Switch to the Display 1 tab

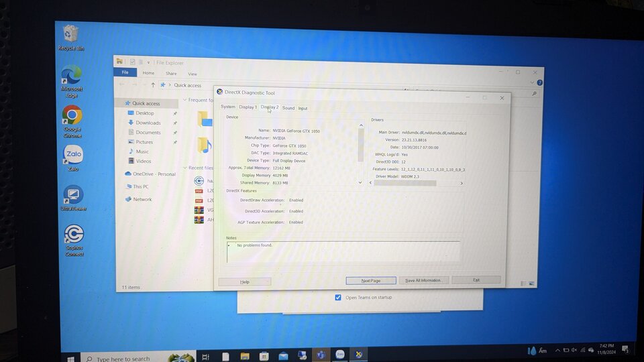tap(248, 107)
